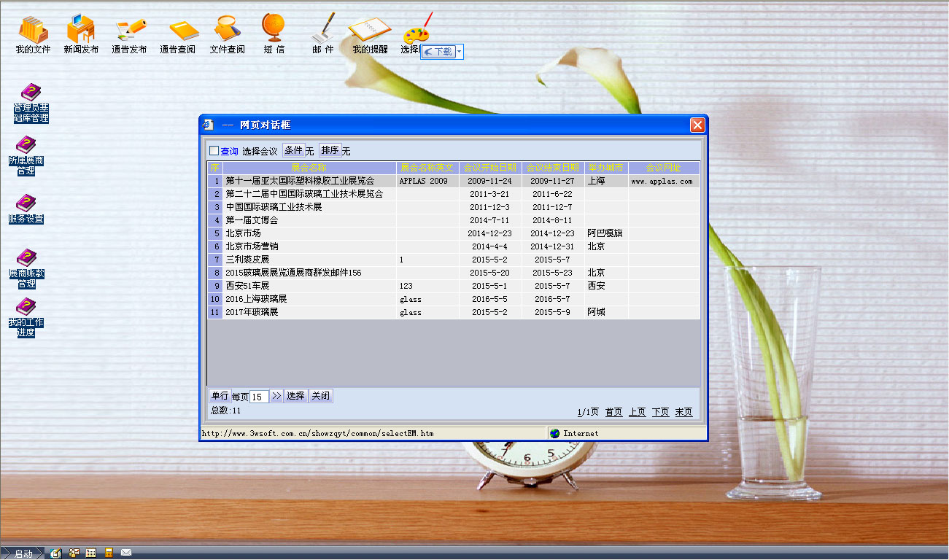949x560 pixels.
Task: Open the 短信 globe icon
Action: click(x=274, y=34)
